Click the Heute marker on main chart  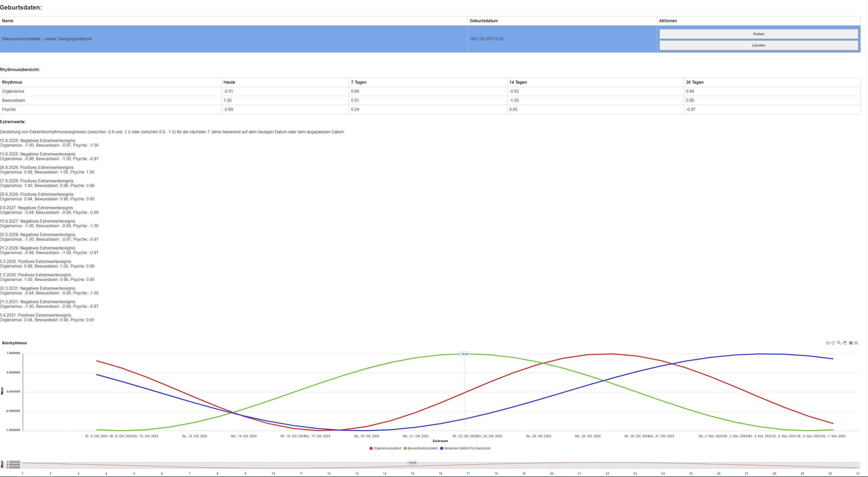(465, 354)
